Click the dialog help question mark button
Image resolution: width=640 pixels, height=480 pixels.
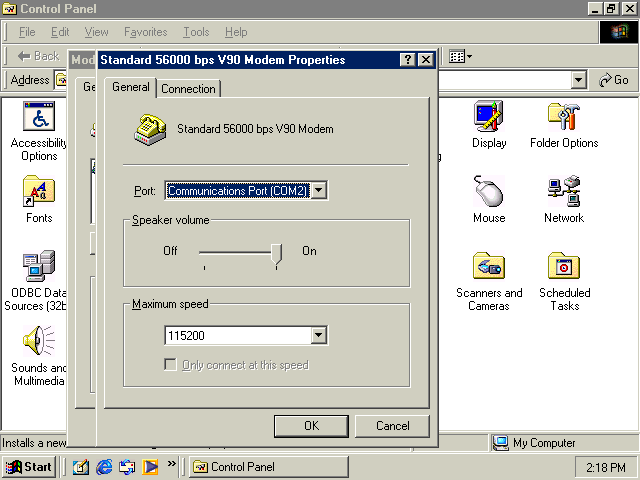click(x=408, y=60)
